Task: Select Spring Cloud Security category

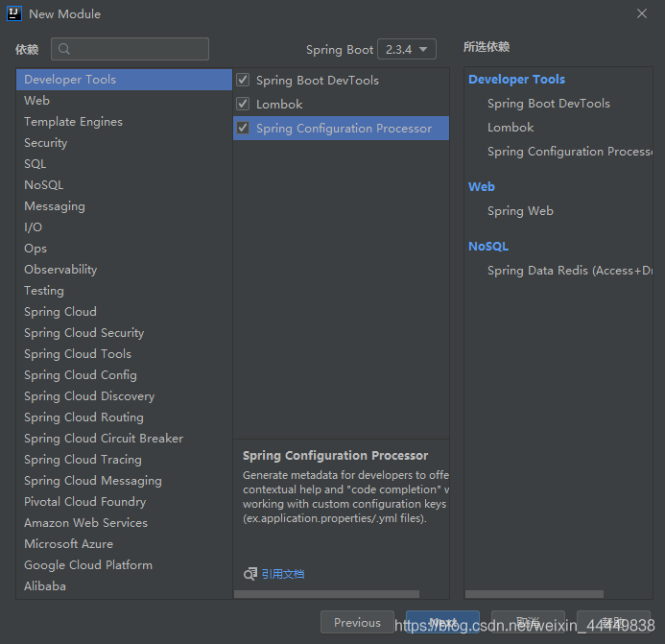Action: [124, 333]
